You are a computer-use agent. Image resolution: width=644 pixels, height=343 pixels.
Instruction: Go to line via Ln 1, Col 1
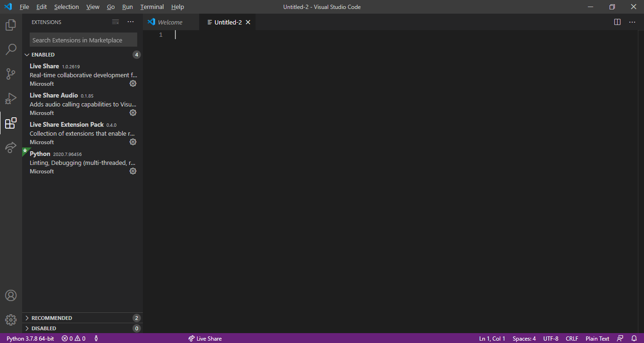492,338
